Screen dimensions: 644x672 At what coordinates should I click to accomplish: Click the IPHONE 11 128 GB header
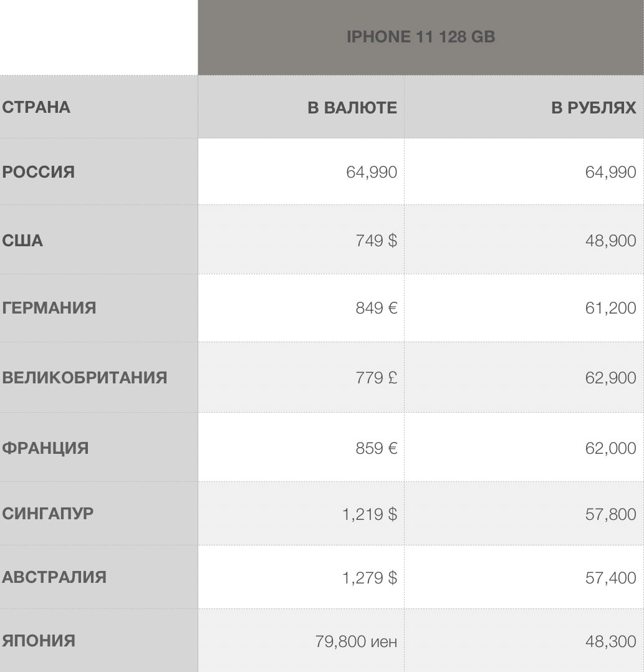pyautogui.click(x=421, y=37)
